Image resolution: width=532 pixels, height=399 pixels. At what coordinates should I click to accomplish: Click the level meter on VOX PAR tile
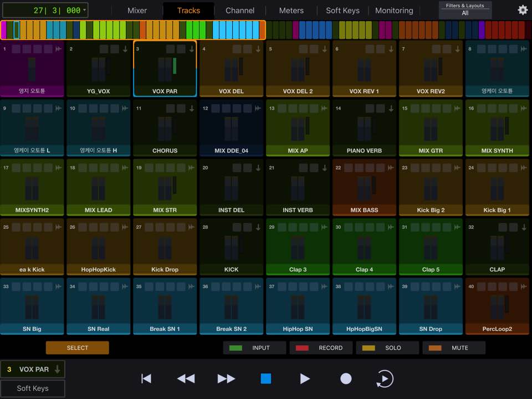[x=175, y=65]
